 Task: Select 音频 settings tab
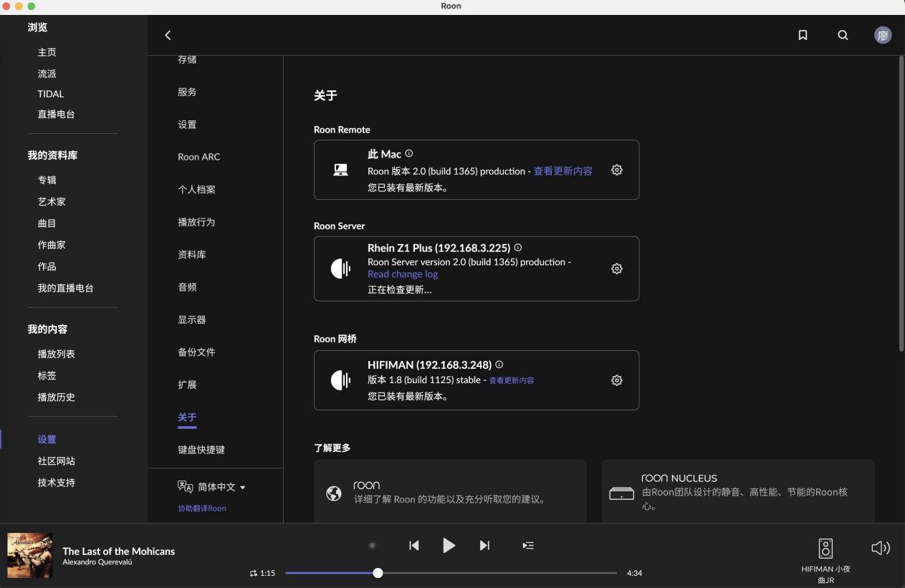pos(187,287)
